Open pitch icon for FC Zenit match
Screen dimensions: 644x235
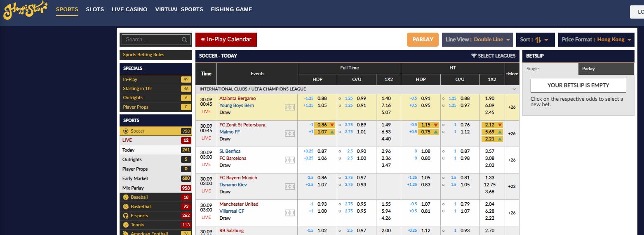point(290,133)
